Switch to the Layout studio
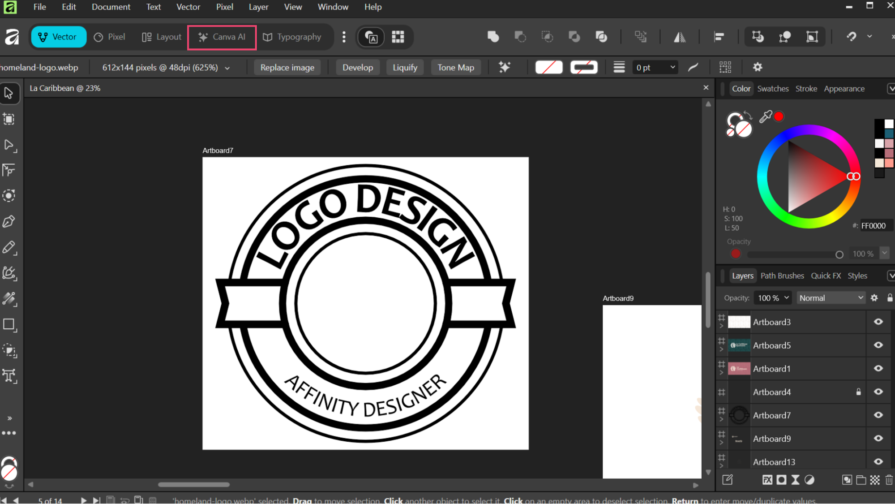Image resolution: width=895 pixels, height=504 pixels. pos(162,37)
